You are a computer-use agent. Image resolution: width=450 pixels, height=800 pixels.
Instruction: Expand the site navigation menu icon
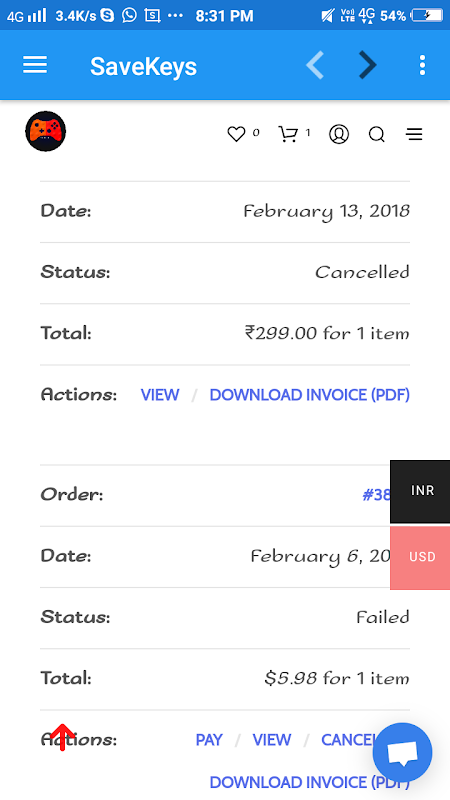click(414, 134)
